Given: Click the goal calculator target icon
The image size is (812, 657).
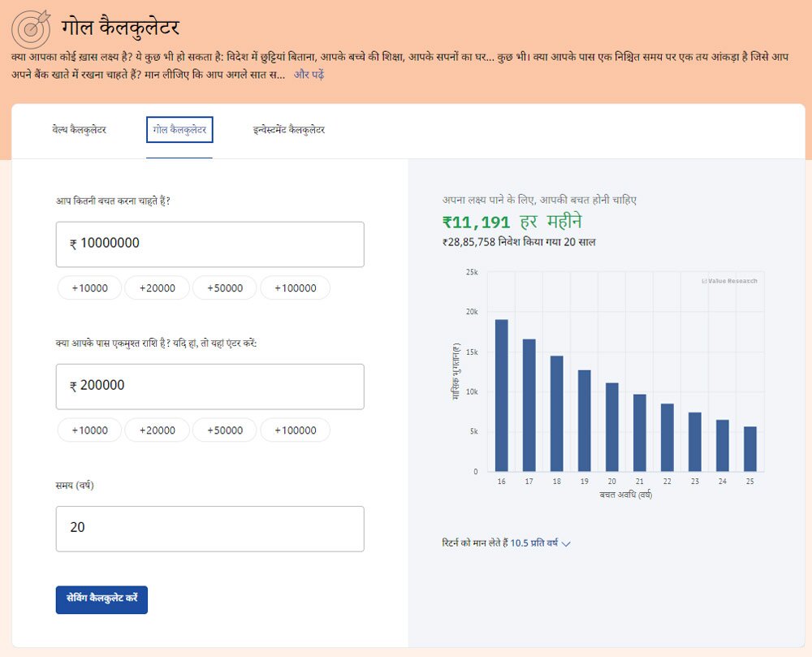Looking at the screenshot, I should [x=32, y=28].
